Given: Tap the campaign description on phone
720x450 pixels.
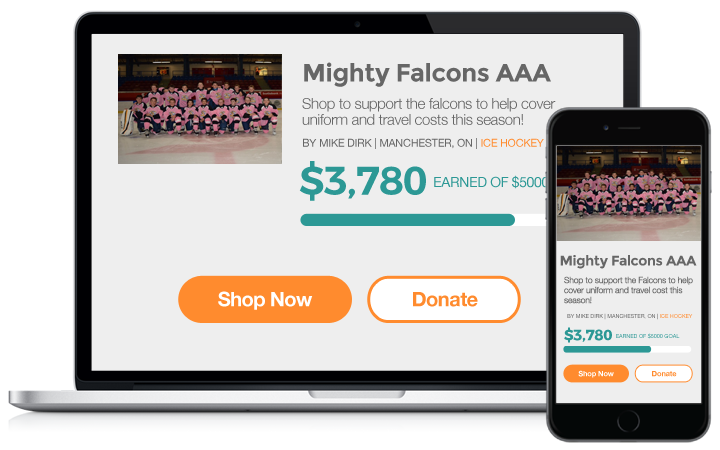Looking at the screenshot, I should pyautogui.click(x=628, y=290).
